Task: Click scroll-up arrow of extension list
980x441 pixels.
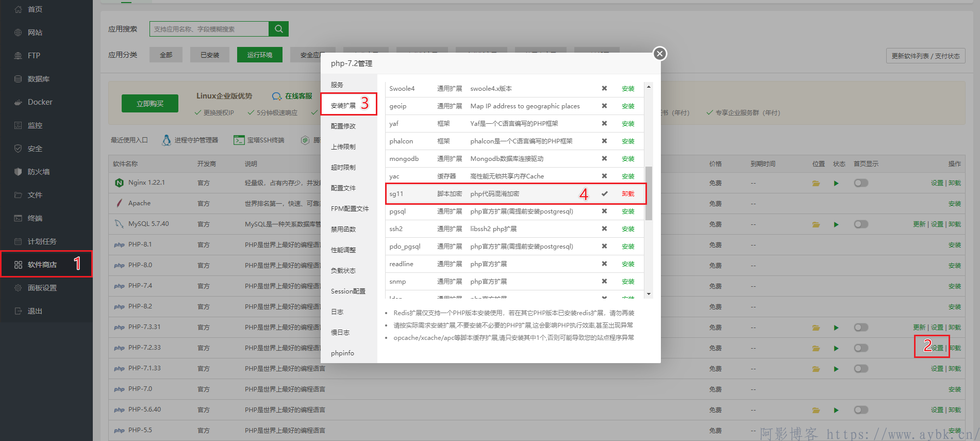Action: (x=649, y=87)
